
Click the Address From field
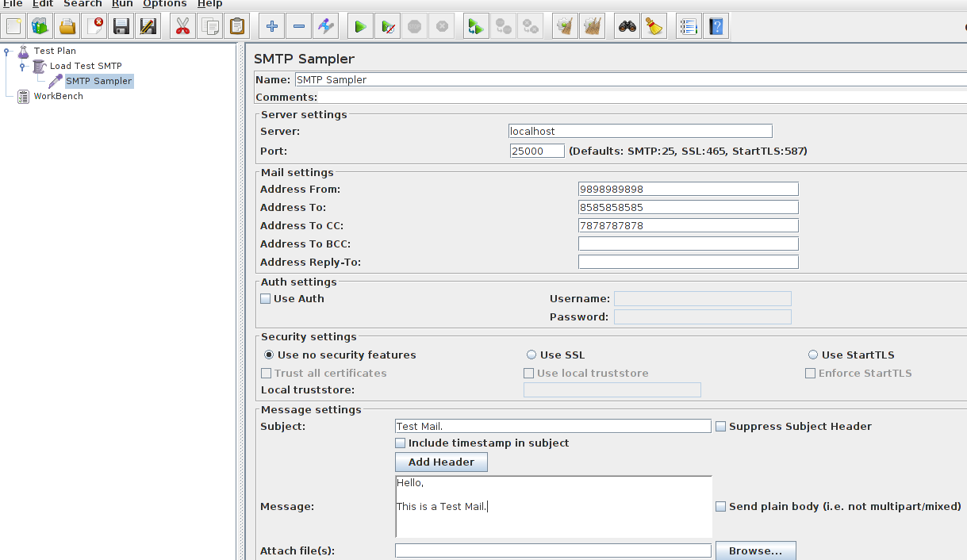[689, 189]
